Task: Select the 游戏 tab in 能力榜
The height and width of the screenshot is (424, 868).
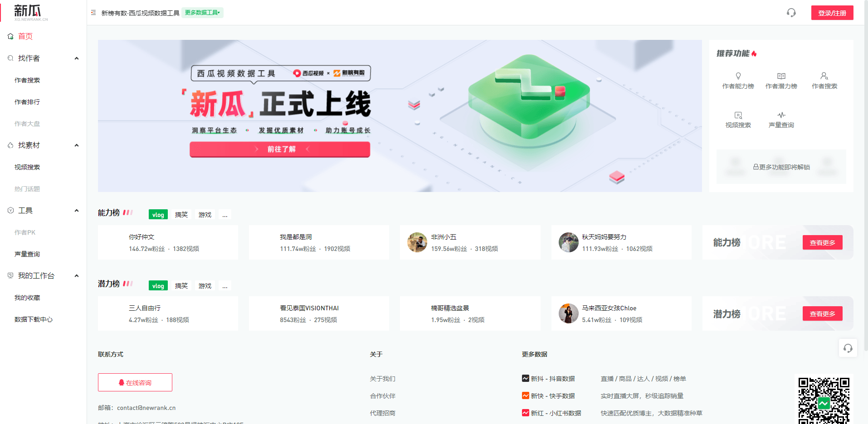Action: pyautogui.click(x=205, y=215)
